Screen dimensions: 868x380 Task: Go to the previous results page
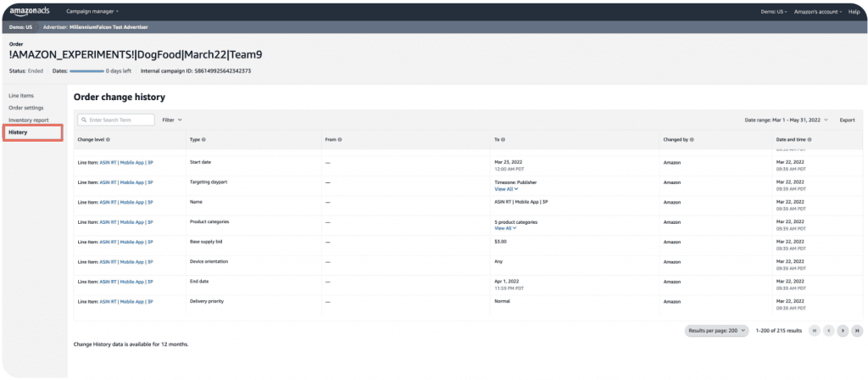[x=829, y=330]
